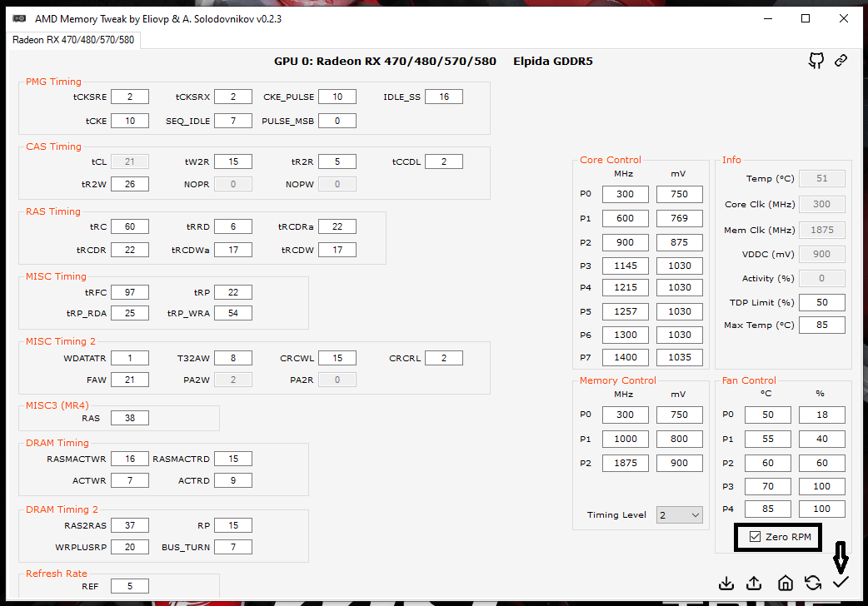868x606 pixels.
Task: Click the tRP_WRA field
Action: [233, 313]
